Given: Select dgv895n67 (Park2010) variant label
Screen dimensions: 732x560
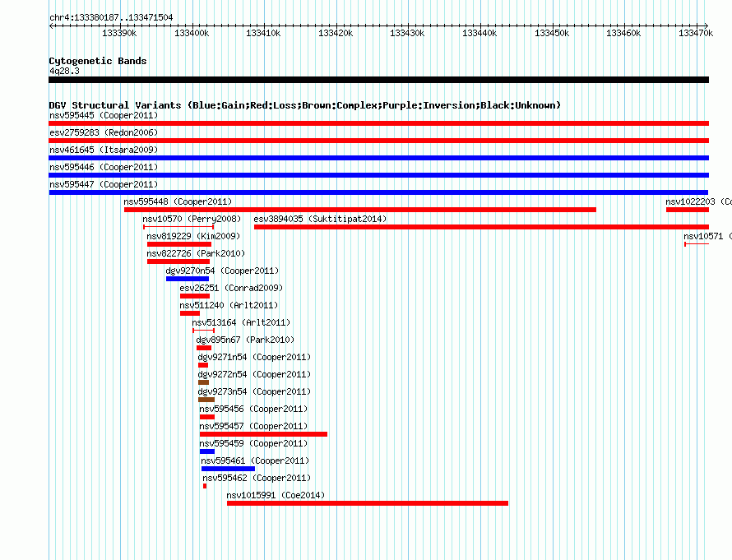Looking at the screenshot, I should tap(245, 340).
